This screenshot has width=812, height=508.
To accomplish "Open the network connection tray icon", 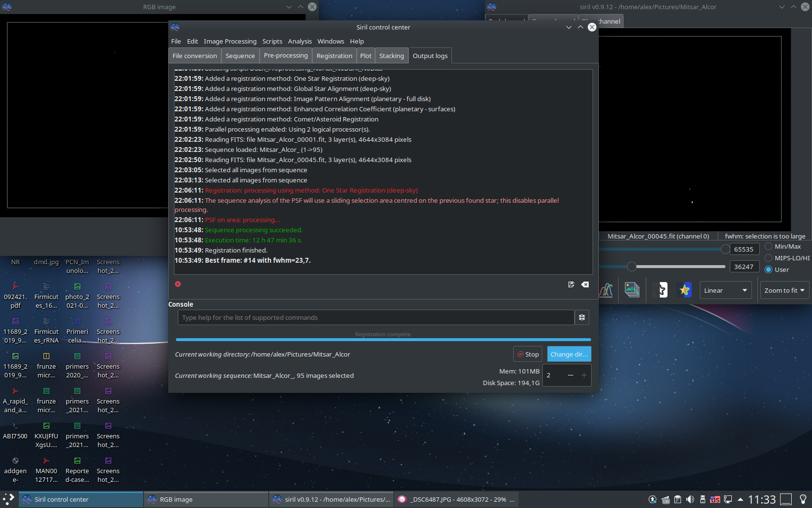I will 728,499.
